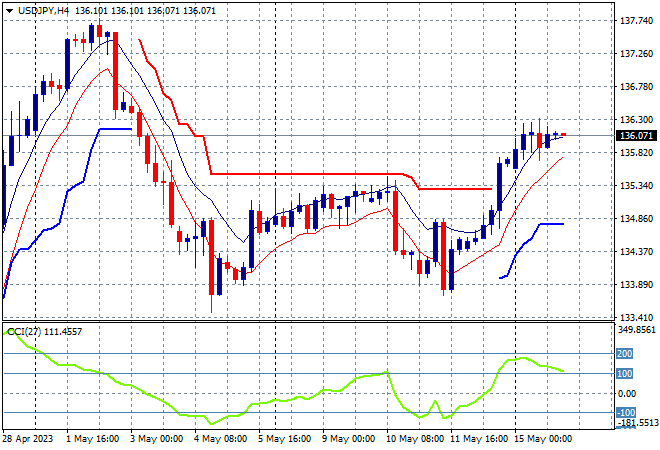
Task: Click the 133.410 price scale label
Action: point(636,317)
